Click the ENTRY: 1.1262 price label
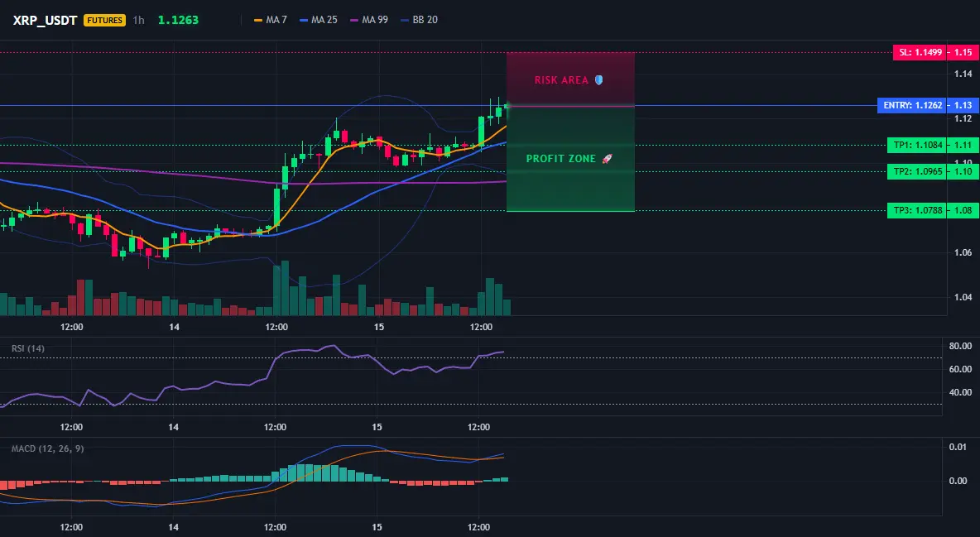 (912, 105)
